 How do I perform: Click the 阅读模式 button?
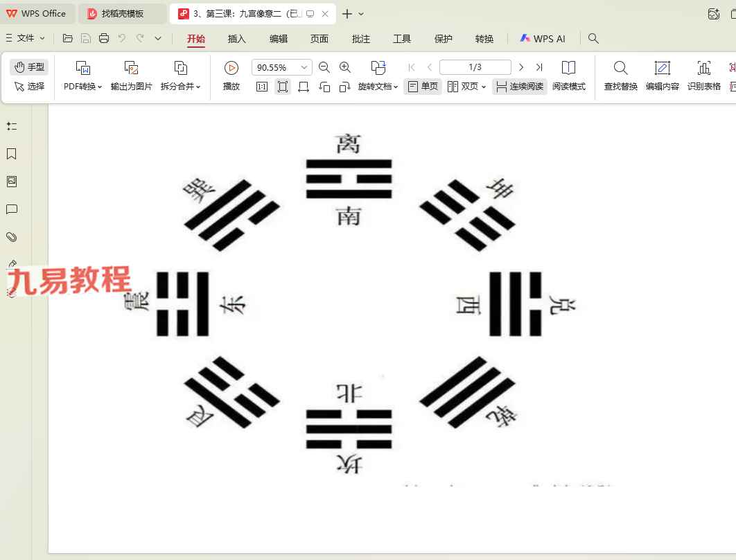[568, 75]
